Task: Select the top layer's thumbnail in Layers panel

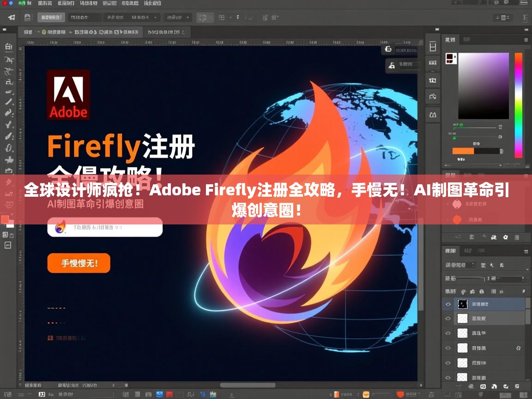Action: pyautogui.click(x=463, y=304)
